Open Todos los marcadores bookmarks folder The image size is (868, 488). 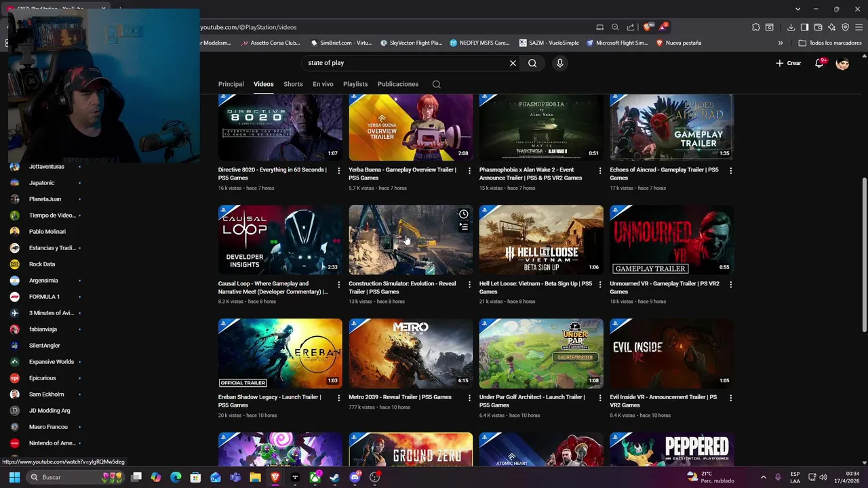830,43
